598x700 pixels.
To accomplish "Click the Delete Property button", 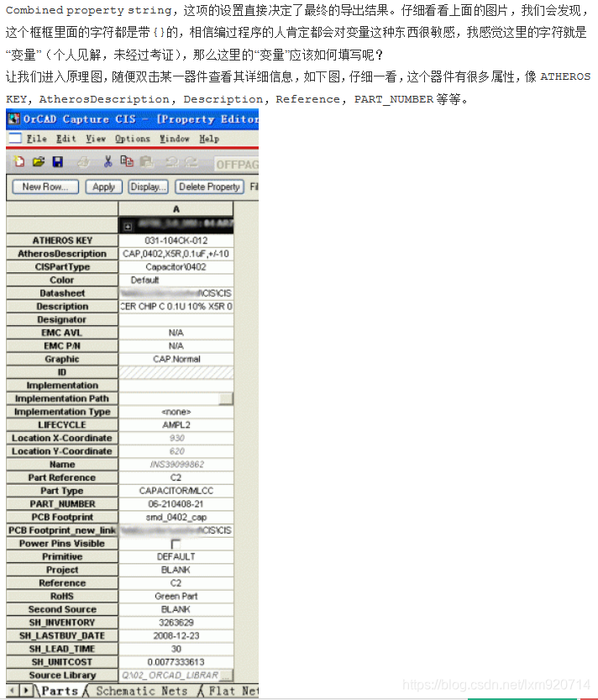I will point(209,187).
